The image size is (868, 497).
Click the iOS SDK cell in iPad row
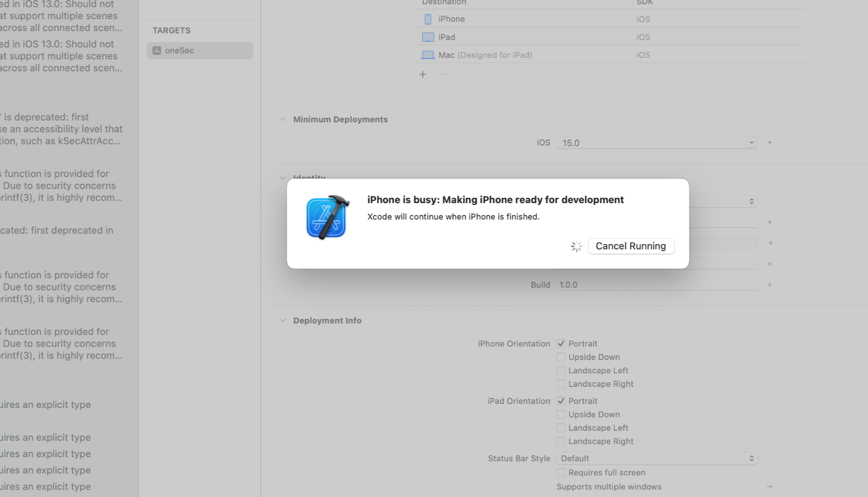click(643, 37)
